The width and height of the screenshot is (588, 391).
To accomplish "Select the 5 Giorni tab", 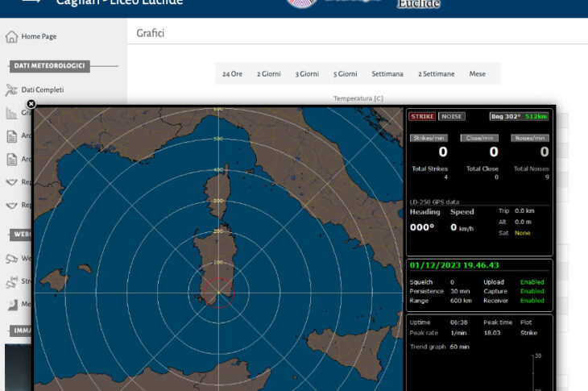I will [x=346, y=74].
